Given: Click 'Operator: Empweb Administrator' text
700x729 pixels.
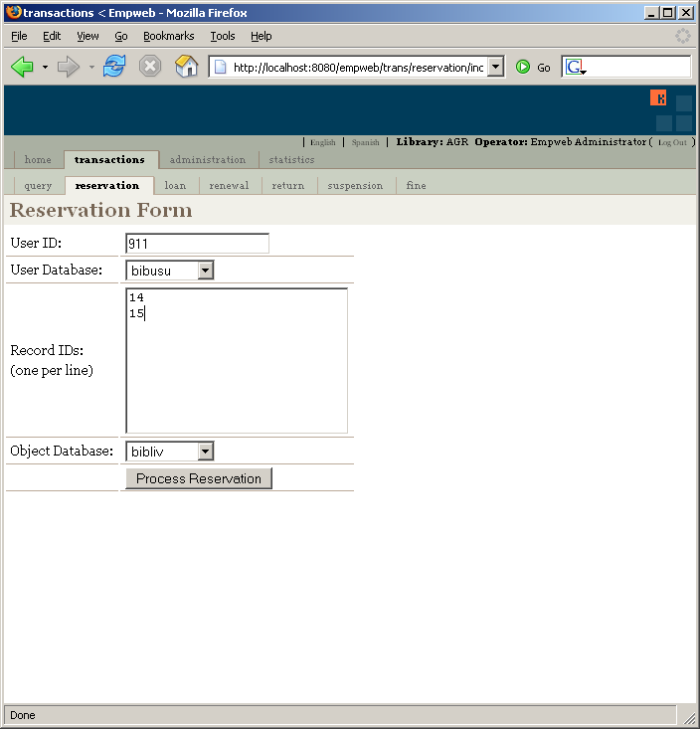Looking at the screenshot, I should (561, 142).
